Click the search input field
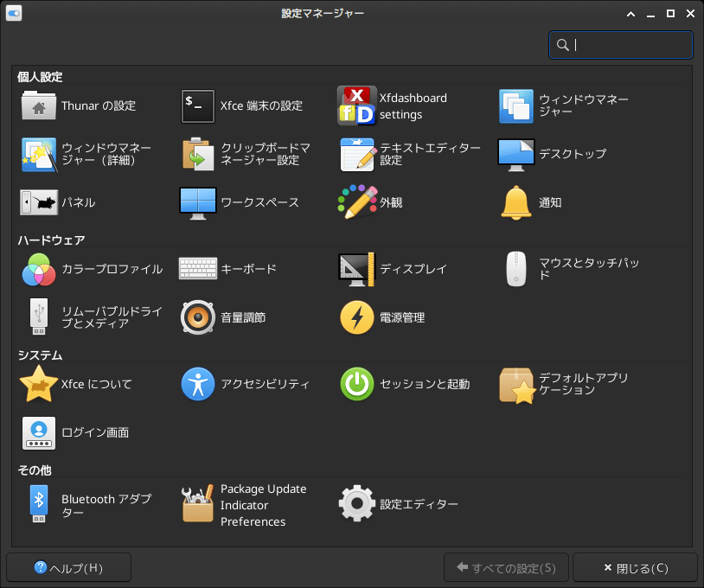 click(630, 45)
